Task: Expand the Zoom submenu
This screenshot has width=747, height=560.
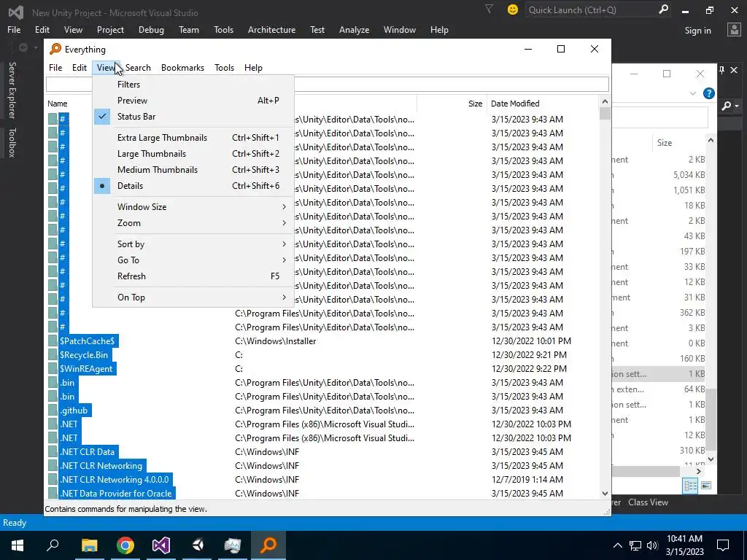Action: tap(193, 223)
